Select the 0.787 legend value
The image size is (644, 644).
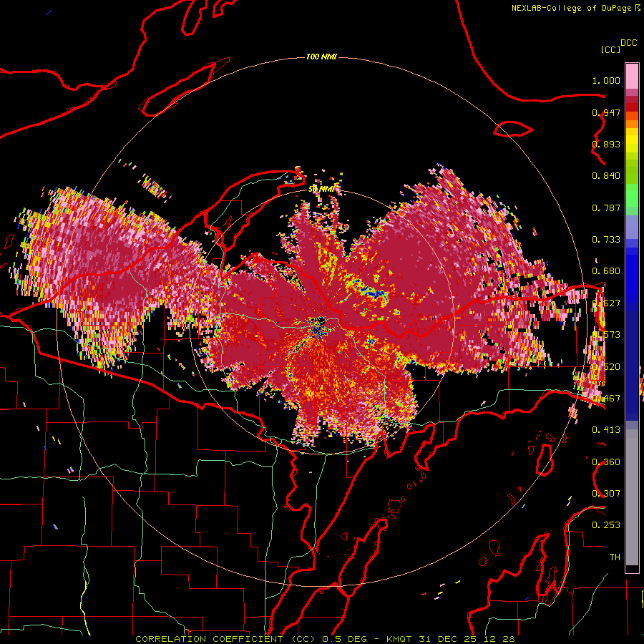point(606,208)
